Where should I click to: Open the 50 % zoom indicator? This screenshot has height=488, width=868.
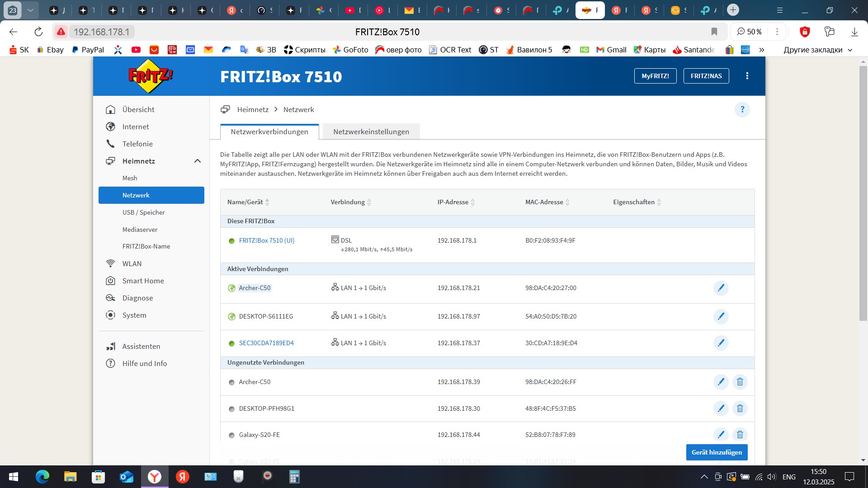tap(750, 32)
